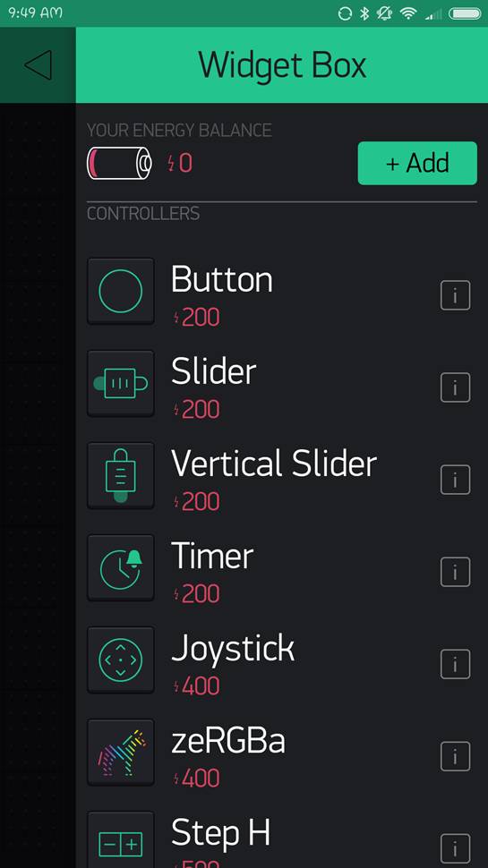The image size is (488, 868).
Task: Show info for the Slider widget
Action: point(456,387)
